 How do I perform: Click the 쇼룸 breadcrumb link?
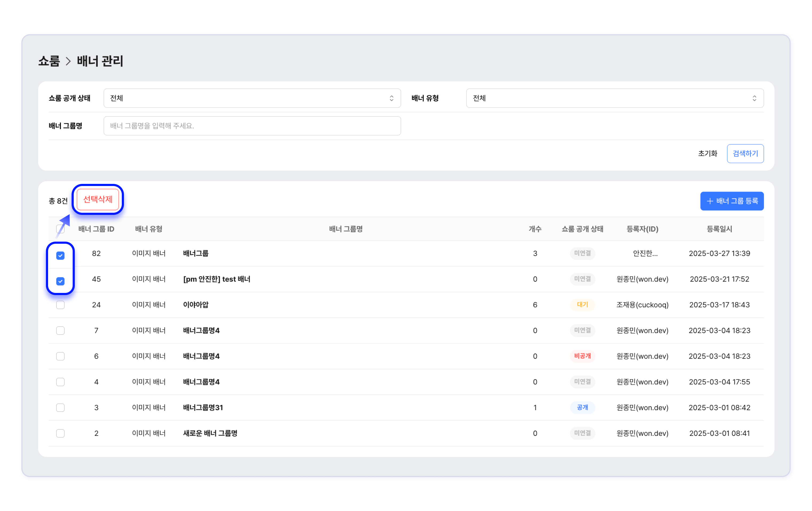(x=49, y=61)
